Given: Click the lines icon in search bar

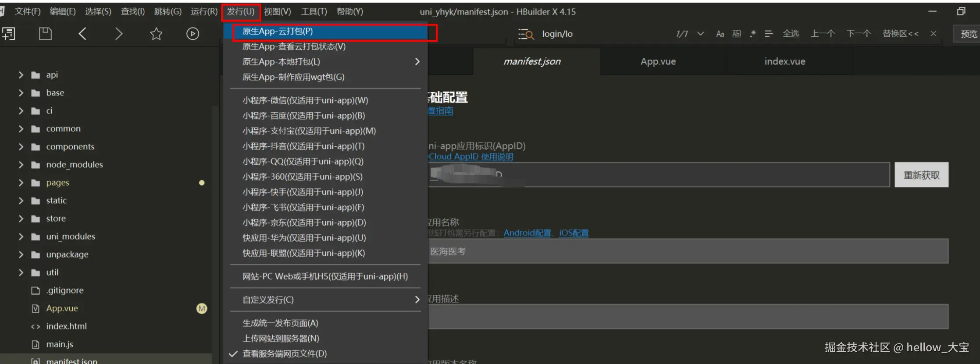Looking at the screenshot, I should click(769, 34).
